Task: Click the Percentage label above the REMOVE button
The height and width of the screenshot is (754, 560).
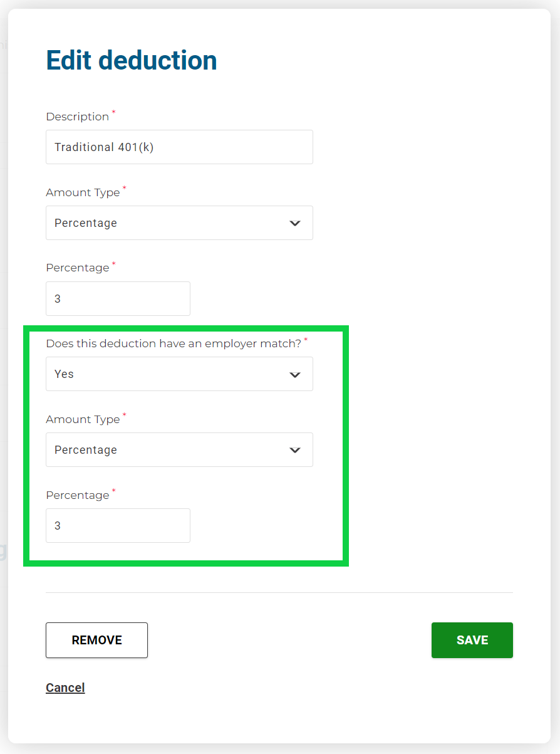Action: click(x=78, y=495)
